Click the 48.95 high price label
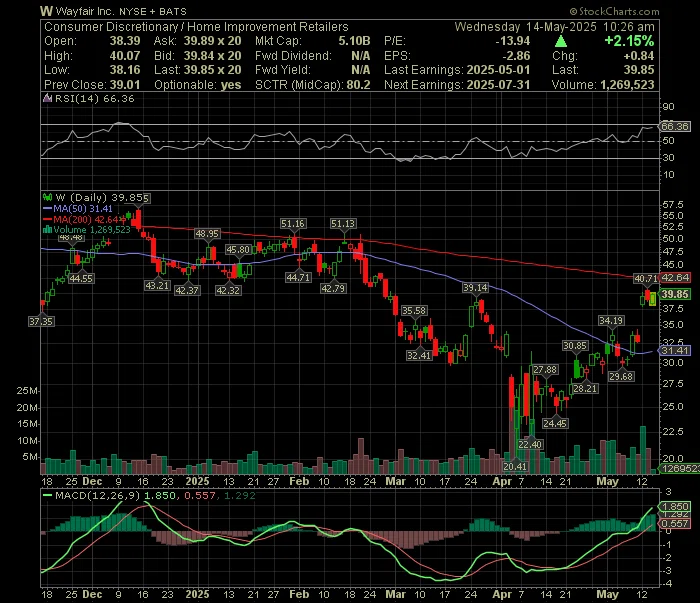 coord(207,233)
